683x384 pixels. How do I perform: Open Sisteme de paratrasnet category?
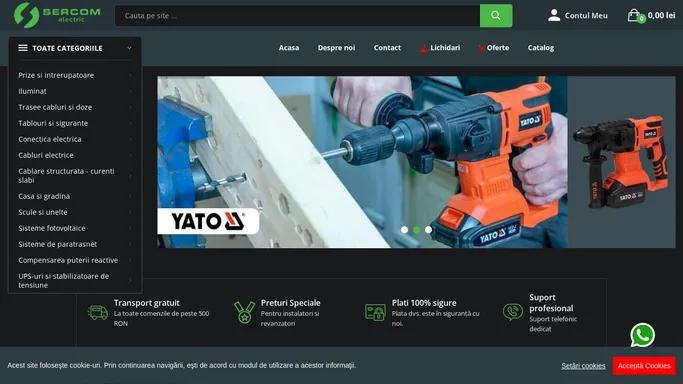click(57, 244)
